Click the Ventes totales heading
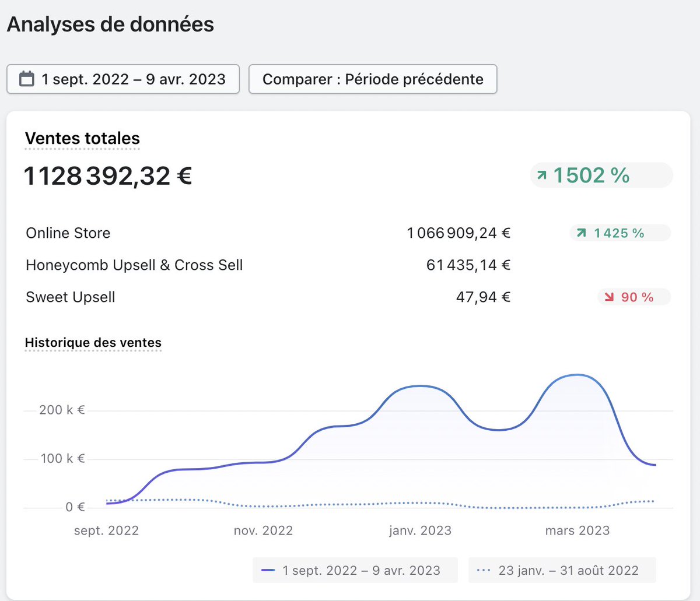700x601 pixels. tap(82, 139)
